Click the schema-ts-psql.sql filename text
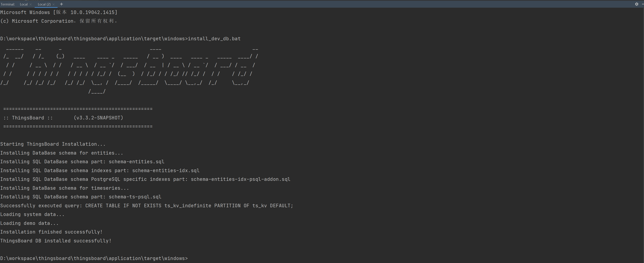The height and width of the screenshot is (263, 644). (135, 197)
